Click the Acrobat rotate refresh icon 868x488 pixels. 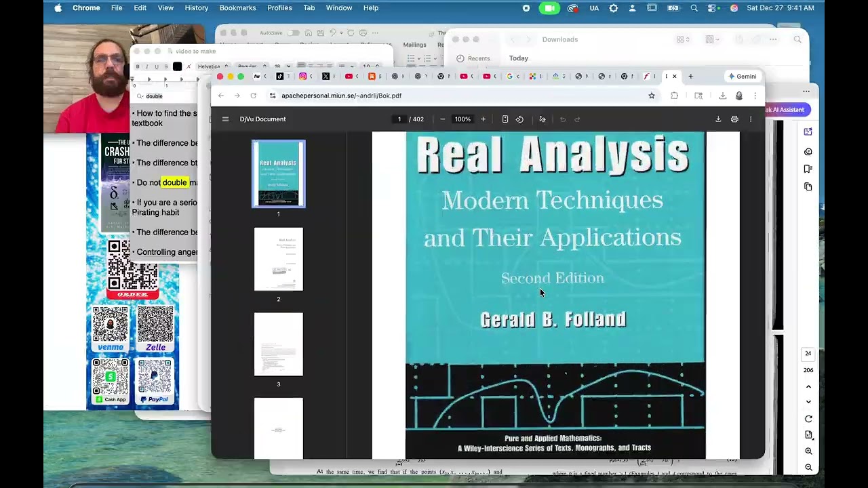pos(808,419)
